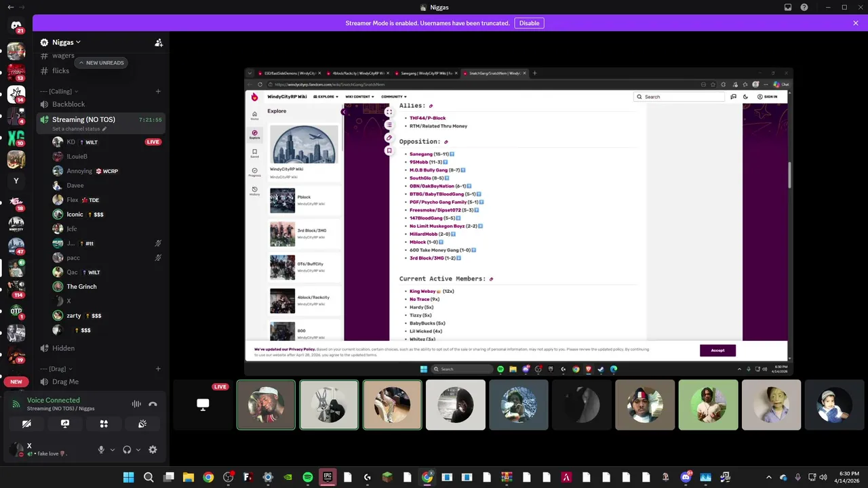This screenshot has width=868, height=488.
Task: Open Windows Start menu
Action: click(x=128, y=477)
